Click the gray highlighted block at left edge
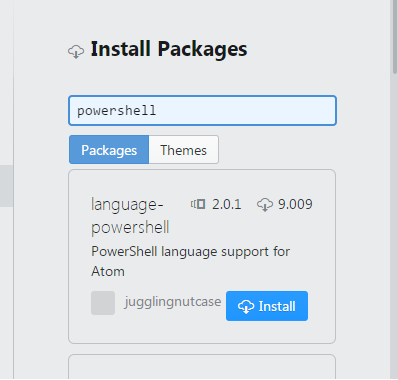 (6, 186)
